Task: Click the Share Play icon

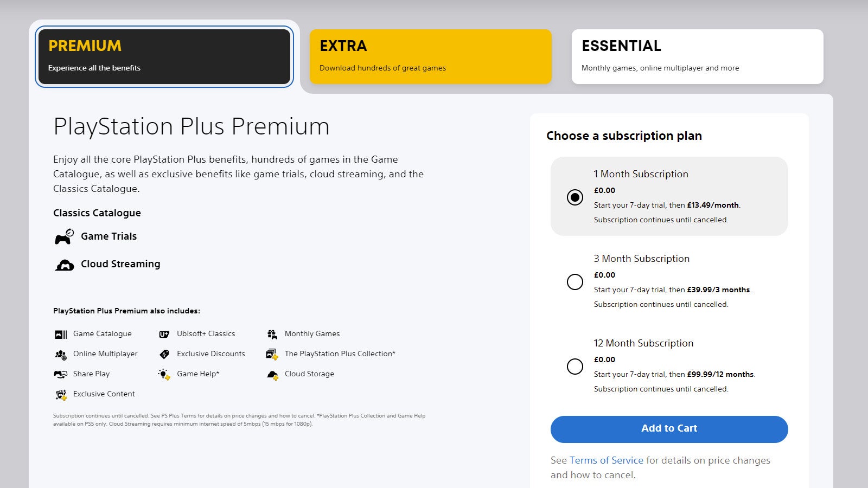Action: click(x=61, y=374)
